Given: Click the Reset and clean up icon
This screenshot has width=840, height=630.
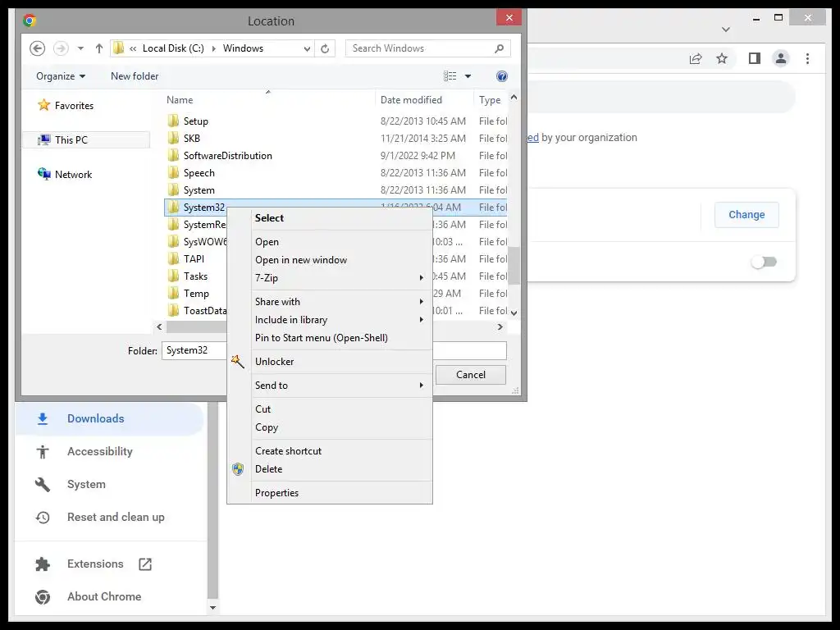Looking at the screenshot, I should (x=43, y=518).
